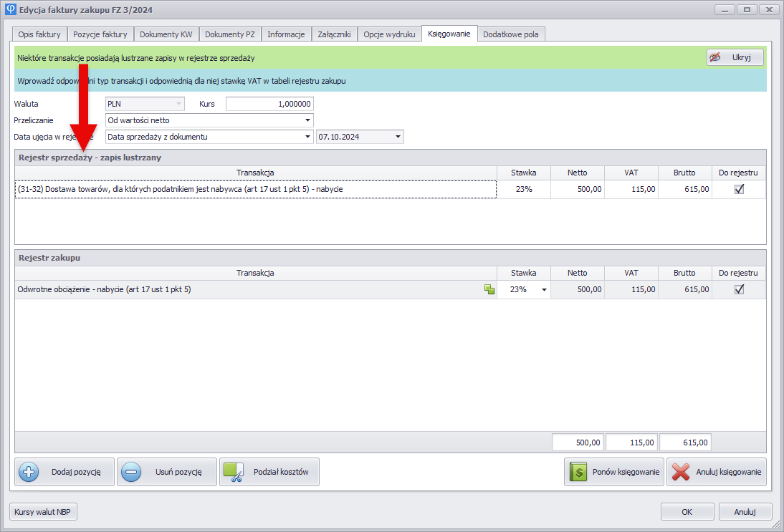This screenshot has width=784, height=532.
Task: Click the Kursy walut NBP button
Action: 44,512
